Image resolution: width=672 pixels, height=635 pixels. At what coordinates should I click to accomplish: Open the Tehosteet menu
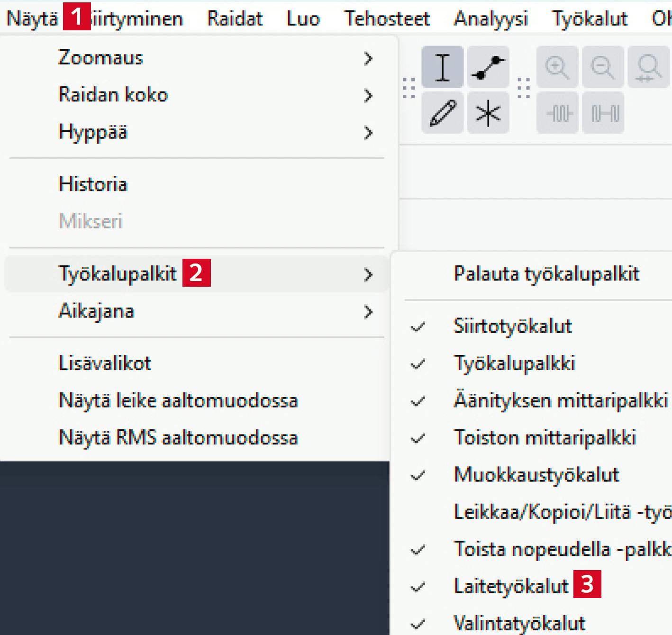tap(387, 19)
